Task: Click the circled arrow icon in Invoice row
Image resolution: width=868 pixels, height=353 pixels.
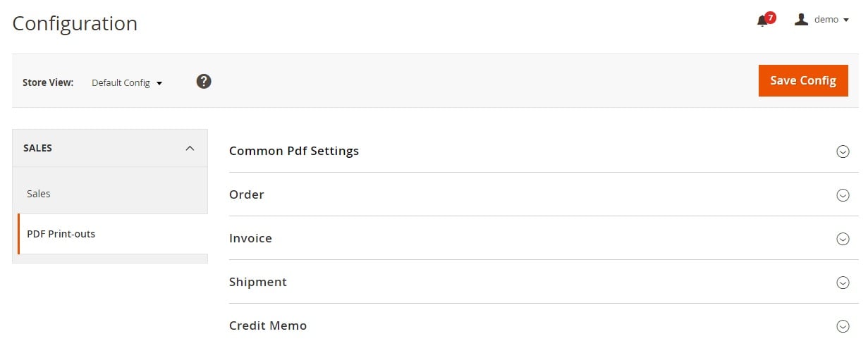Action: 843,239
